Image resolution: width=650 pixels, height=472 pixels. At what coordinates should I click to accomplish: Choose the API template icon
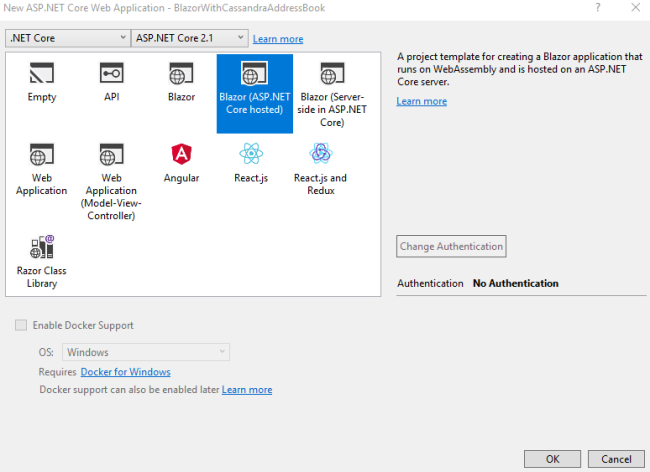coord(112,73)
